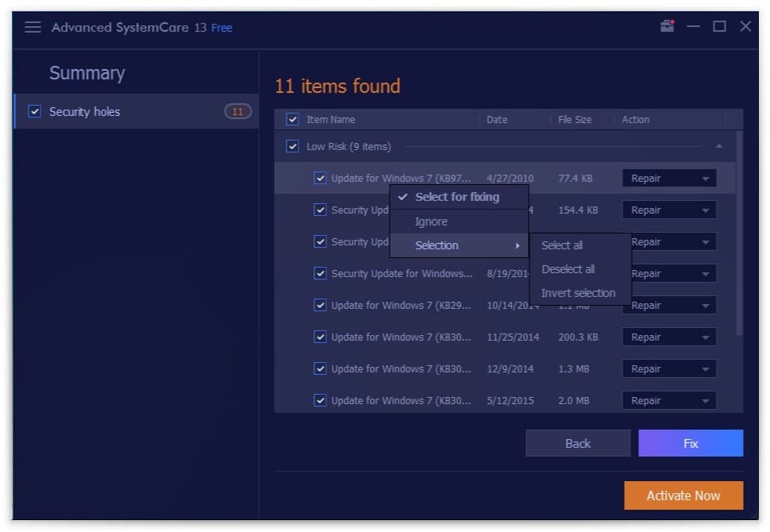The width and height of the screenshot is (770, 532).
Task: Choose Select for fixing in context menu
Action: 459,197
